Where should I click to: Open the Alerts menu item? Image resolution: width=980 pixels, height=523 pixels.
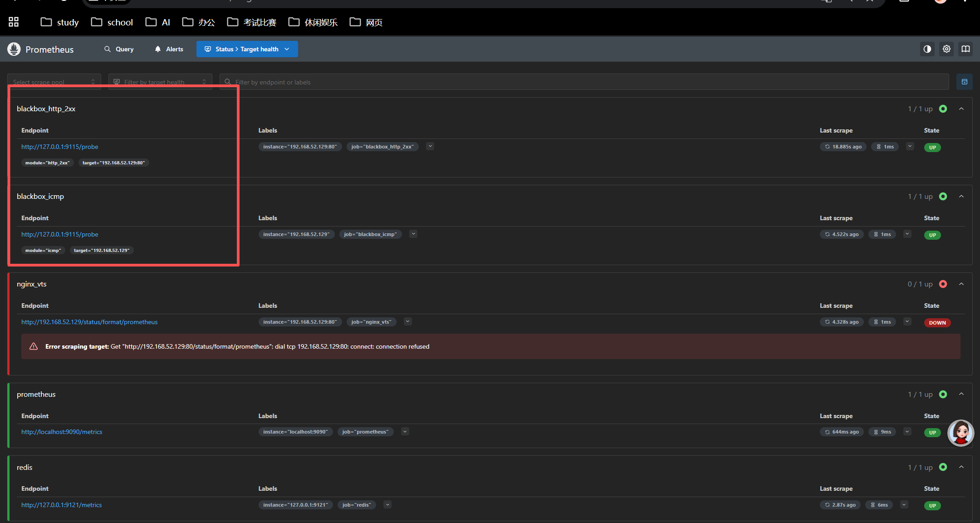pos(169,49)
